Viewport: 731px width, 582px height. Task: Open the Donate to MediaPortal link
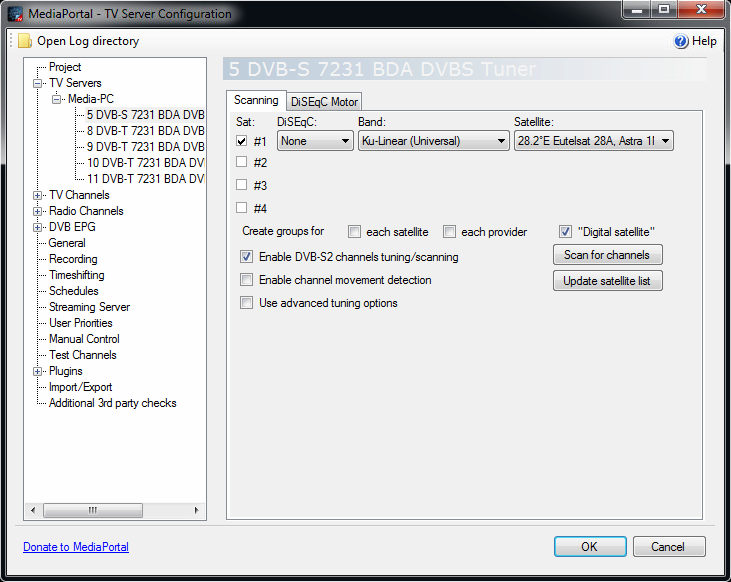point(76,547)
